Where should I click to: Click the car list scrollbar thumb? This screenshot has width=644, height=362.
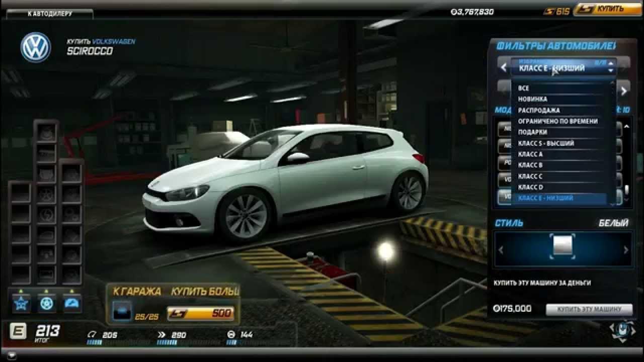point(626,190)
